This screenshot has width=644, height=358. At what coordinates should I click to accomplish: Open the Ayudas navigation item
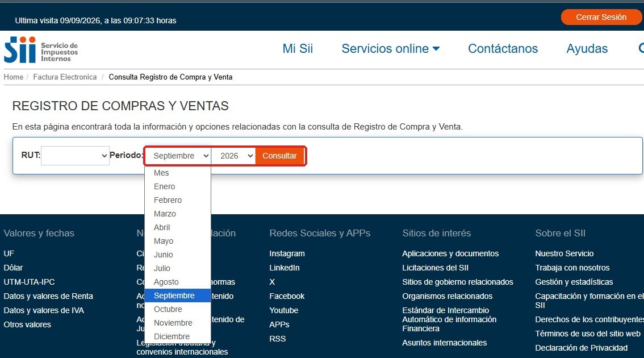(587, 48)
